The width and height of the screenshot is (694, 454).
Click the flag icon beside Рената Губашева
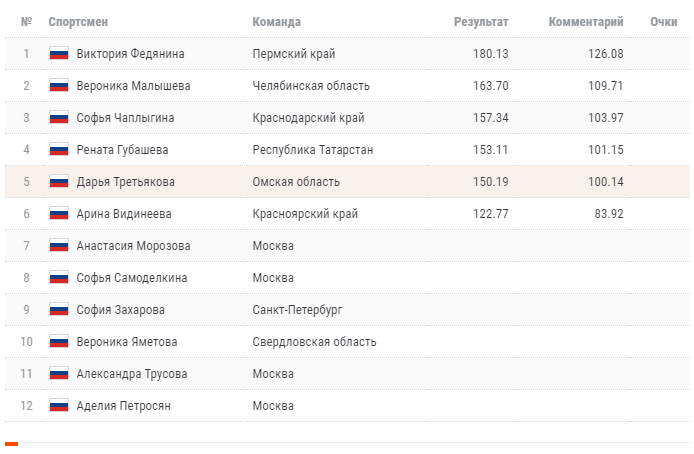58,150
